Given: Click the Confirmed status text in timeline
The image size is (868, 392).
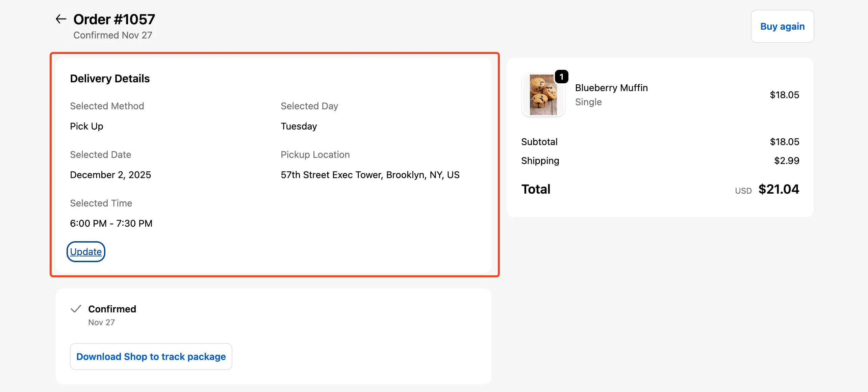Looking at the screenshot, I should (112, 309).
